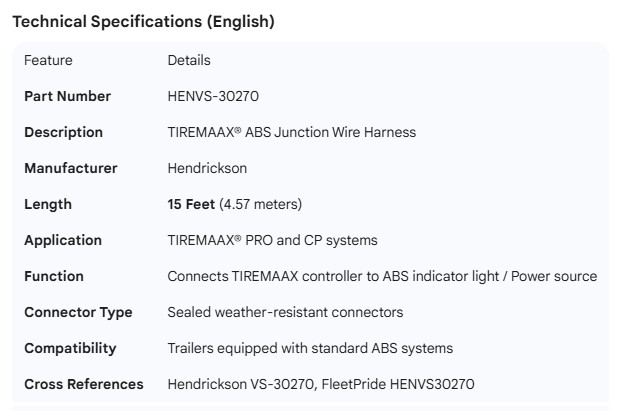Select the Part Number row label
This screenshot has width=619, height=411.
[67, 96]
